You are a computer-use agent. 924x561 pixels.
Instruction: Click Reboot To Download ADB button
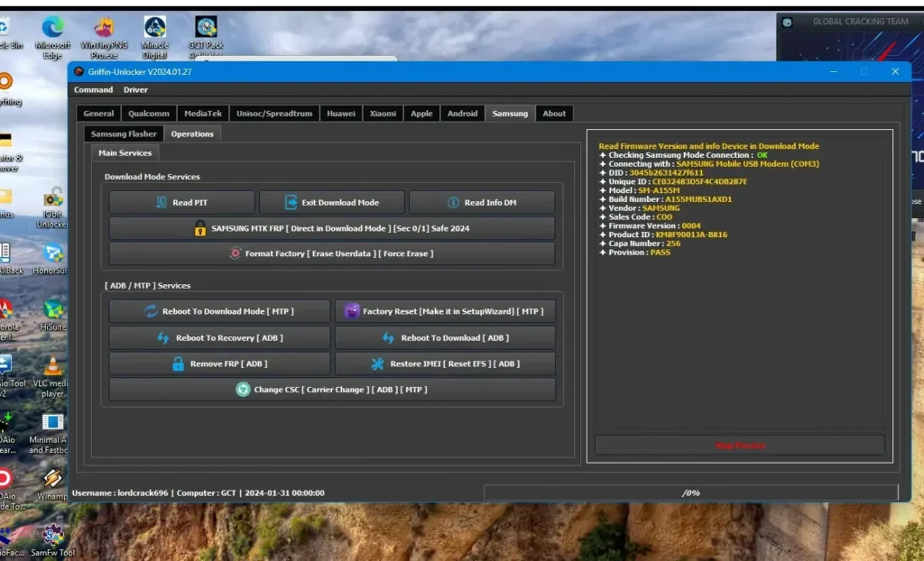tap(445, 338)
